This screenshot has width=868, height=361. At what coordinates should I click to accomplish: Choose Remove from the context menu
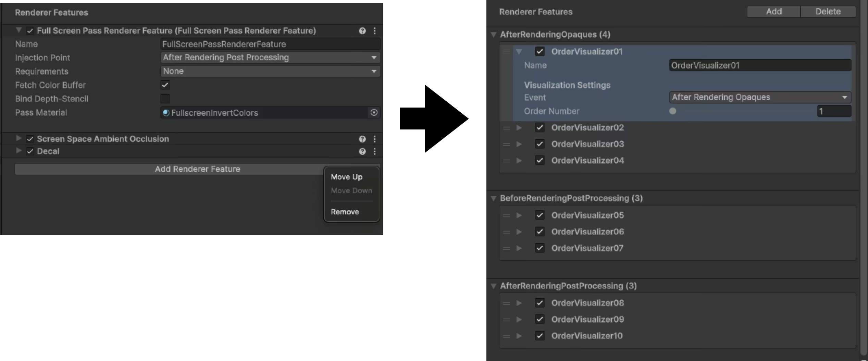click(x=345, y=212)
